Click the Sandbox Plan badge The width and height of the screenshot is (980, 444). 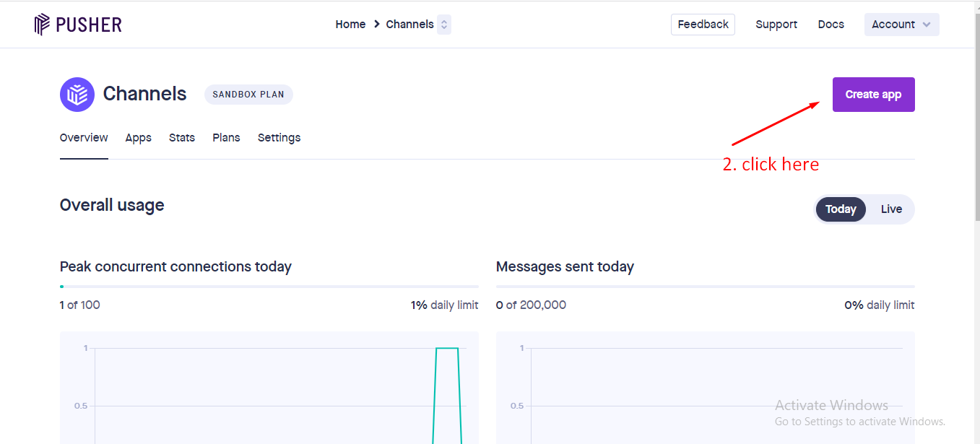248,95
